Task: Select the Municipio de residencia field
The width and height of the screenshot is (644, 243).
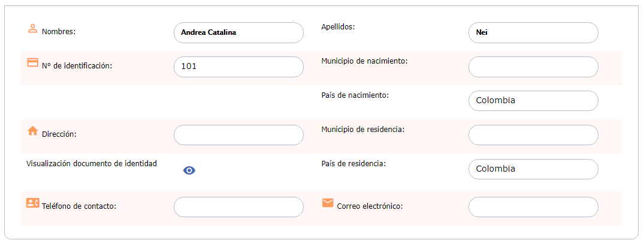Action: (x=533, y=135)
